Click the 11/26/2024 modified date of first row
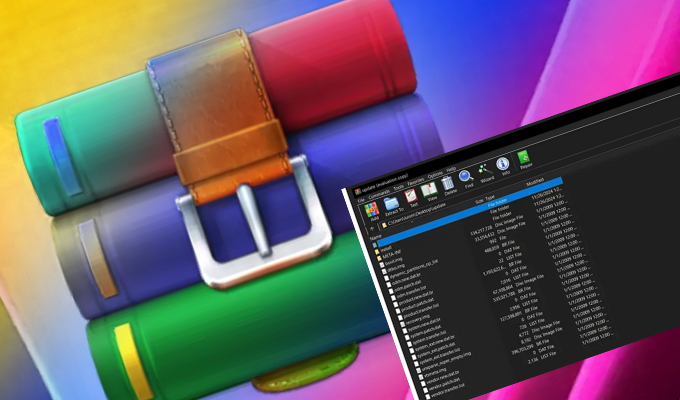Screen dimensions: 680x400 click(547, 193)
